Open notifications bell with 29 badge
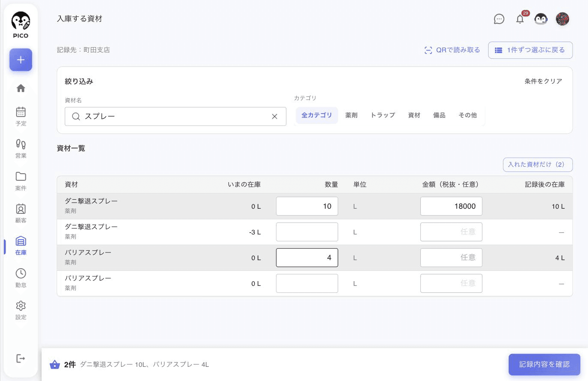Screen dimensions: 588x381 [x=520, y=18]
